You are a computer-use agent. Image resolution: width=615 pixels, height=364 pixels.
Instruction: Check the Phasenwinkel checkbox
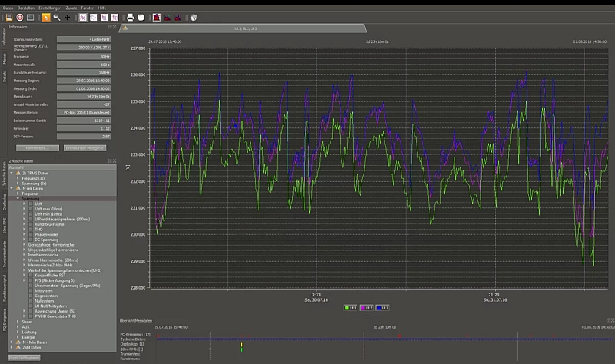click(31, 234)
